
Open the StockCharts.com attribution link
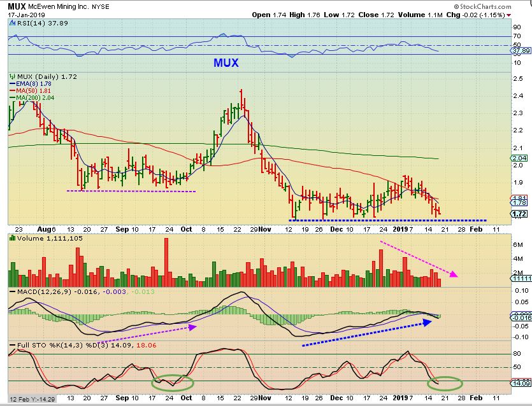pos(482,6)
